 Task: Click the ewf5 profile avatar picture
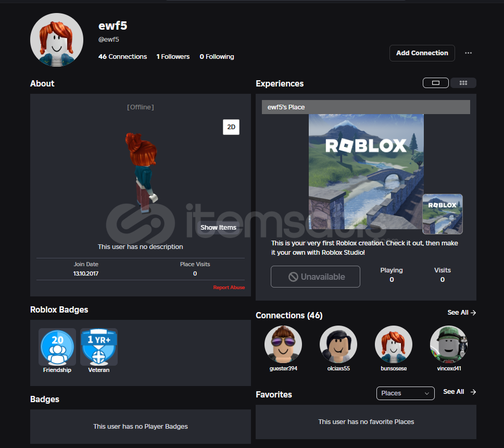[57, 40]
